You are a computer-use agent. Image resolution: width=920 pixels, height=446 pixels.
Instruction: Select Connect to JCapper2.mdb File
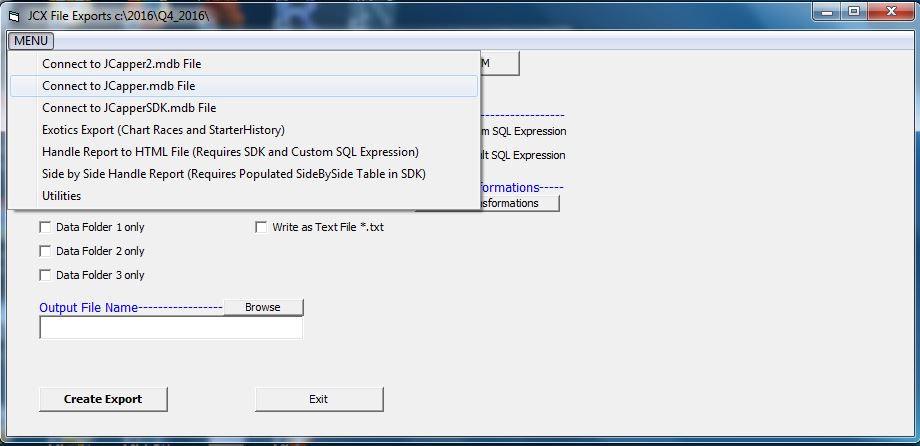point(244,63)
